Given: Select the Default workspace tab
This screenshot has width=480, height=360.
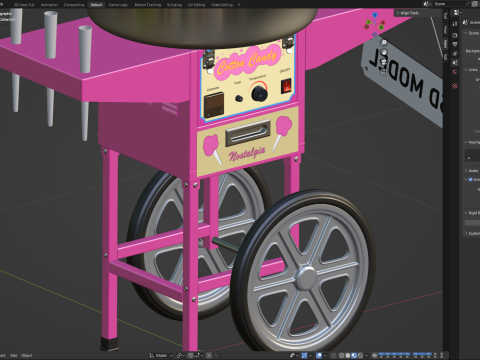Looking at the screenshot, I should (x=96, y=5).
